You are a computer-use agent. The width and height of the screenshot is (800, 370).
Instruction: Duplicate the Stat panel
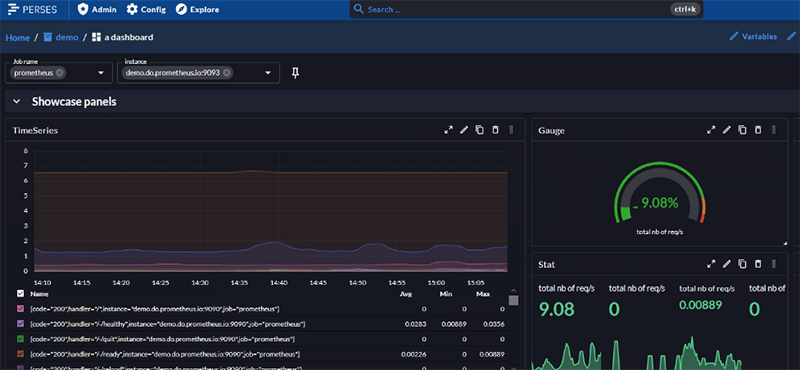click(x=742, y=264)
